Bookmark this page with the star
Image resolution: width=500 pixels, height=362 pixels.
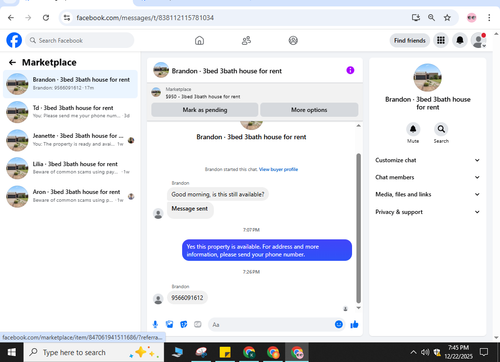pos(447,18)
